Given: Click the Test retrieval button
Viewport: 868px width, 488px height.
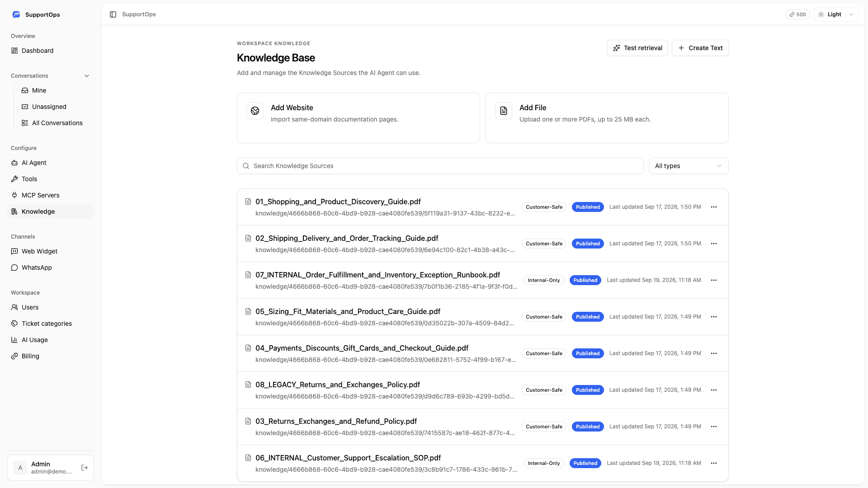Looking at the screenshot, I should click(x=637, y=48).
